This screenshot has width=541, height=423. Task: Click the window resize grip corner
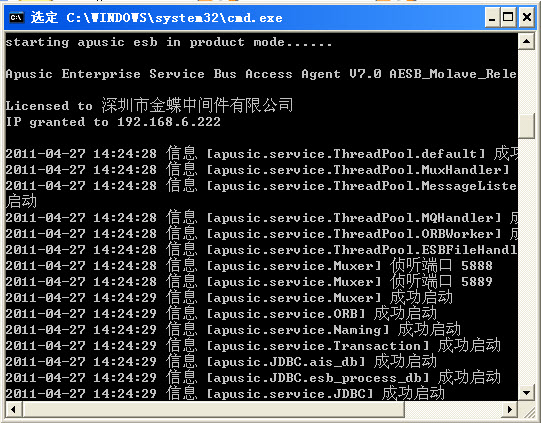[x=527, y=411]
